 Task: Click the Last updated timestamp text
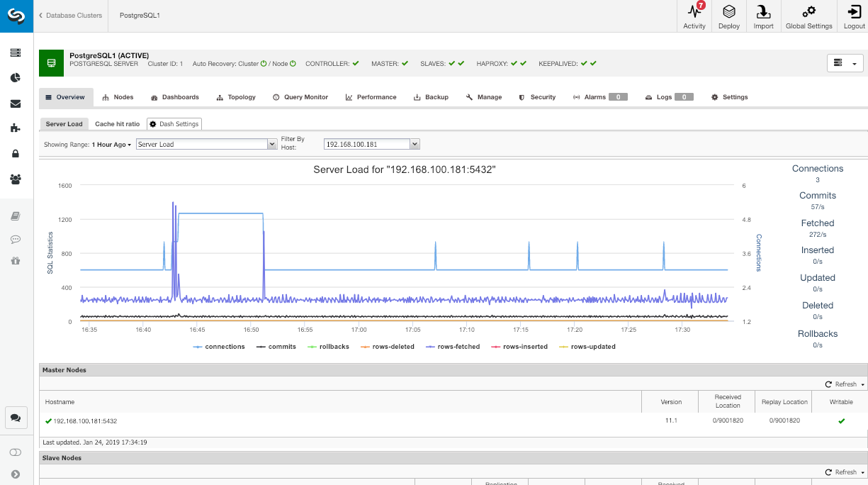coord(95,442)
